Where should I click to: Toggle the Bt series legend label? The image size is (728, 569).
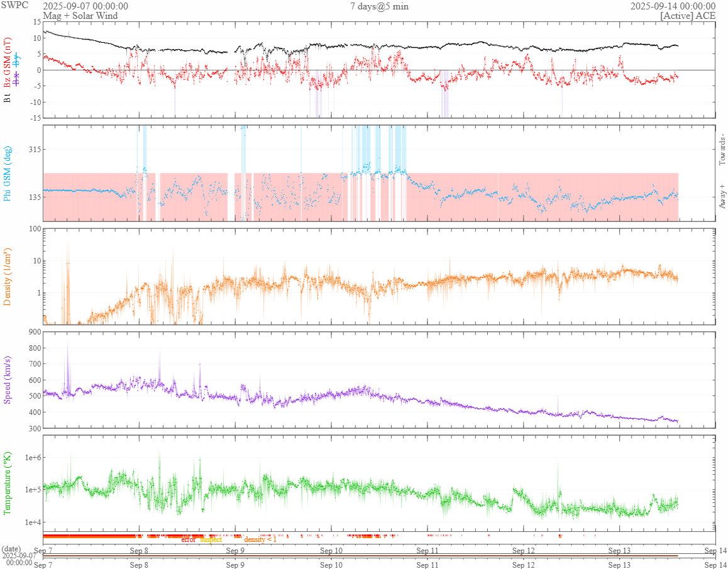(8, 99)
